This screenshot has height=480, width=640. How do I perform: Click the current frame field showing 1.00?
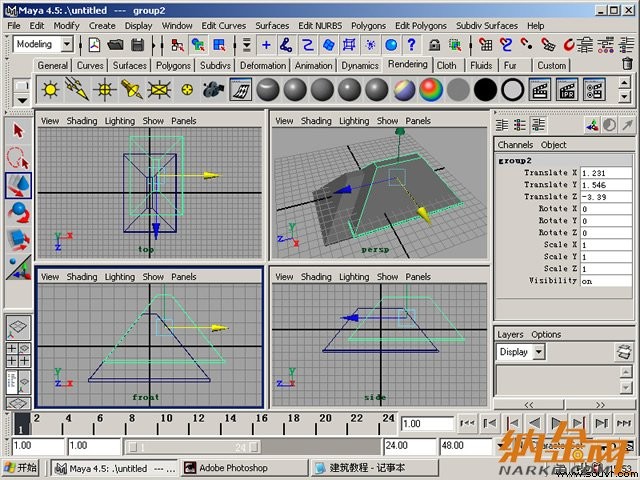click(x=427, y=424)
